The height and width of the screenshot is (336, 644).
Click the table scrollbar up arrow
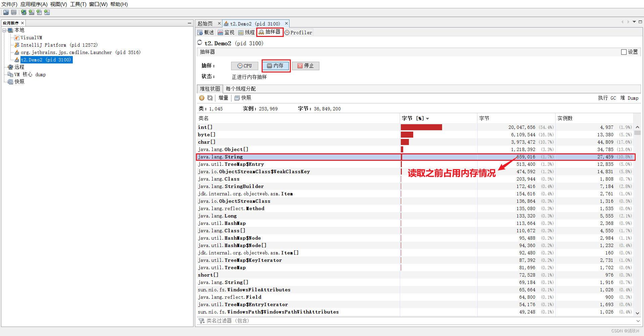(637, 127)
